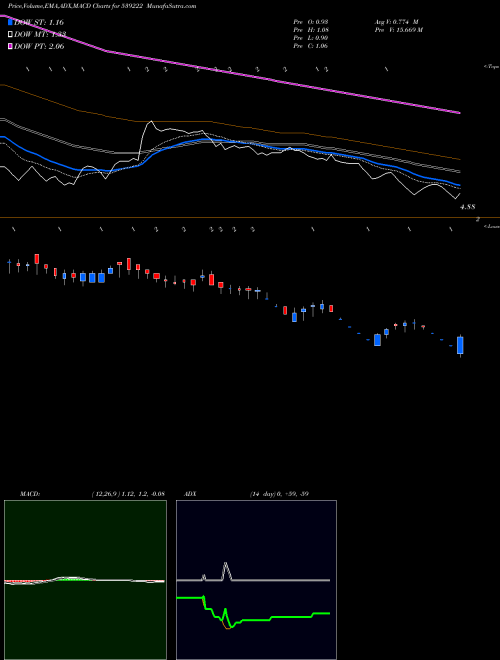Click the ADX panel title label
This screenshot has width=500, height=660.
pos(190,494)
